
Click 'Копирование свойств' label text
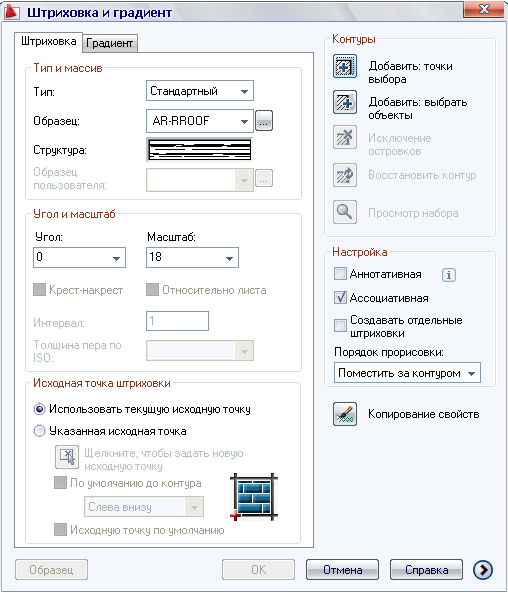pyautogui.click(x=423, y=414)
